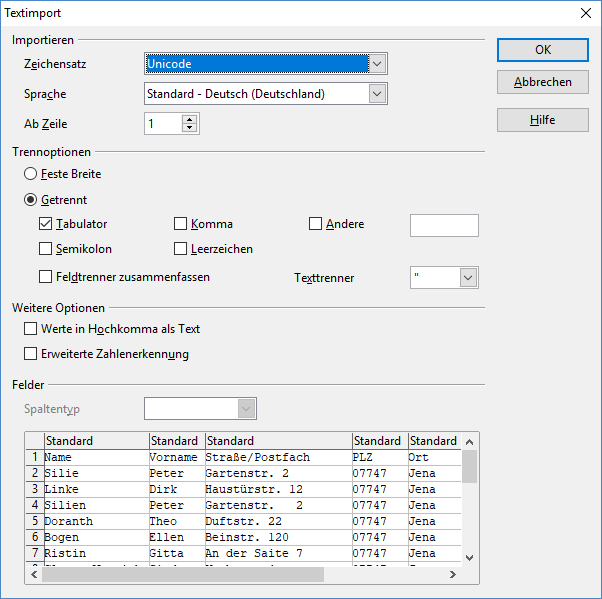Click the Abbrechen button
The height and width of the screenshot is (599, 602).
(x=542, y=82)
